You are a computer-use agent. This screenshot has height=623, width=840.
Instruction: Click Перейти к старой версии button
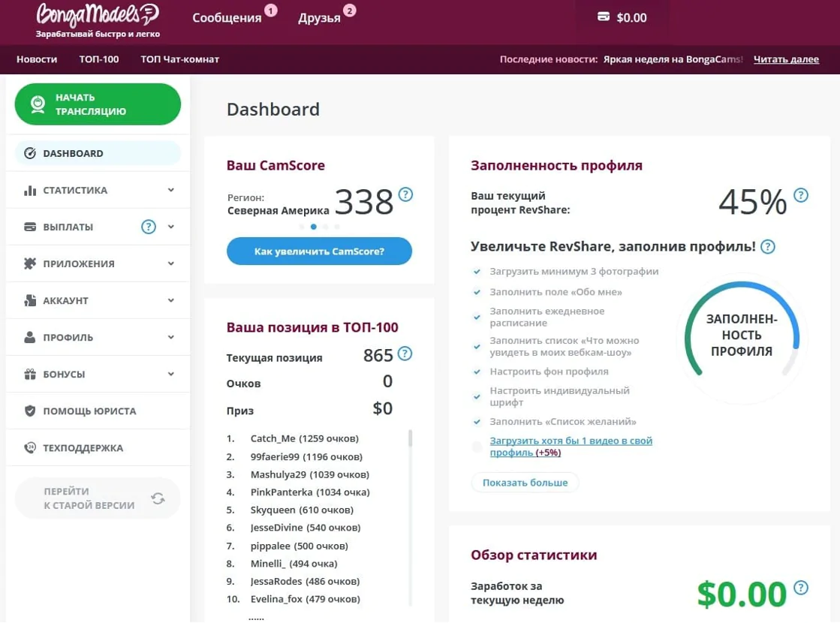(98, 498)
